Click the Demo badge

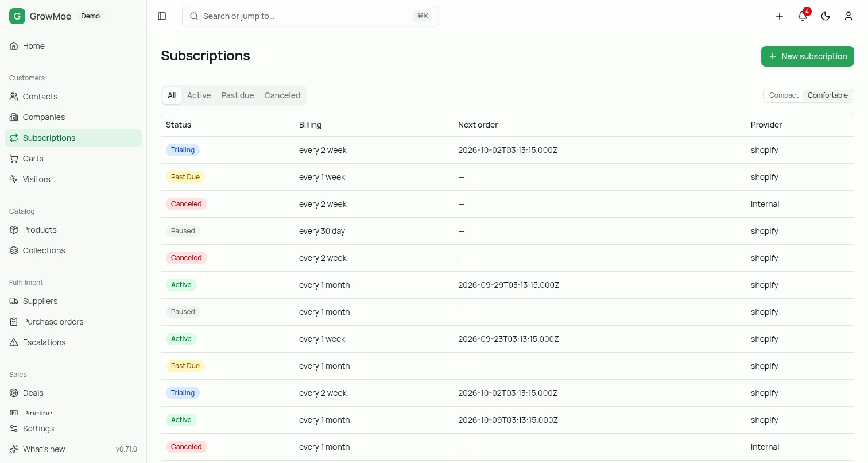pos(91,16)
